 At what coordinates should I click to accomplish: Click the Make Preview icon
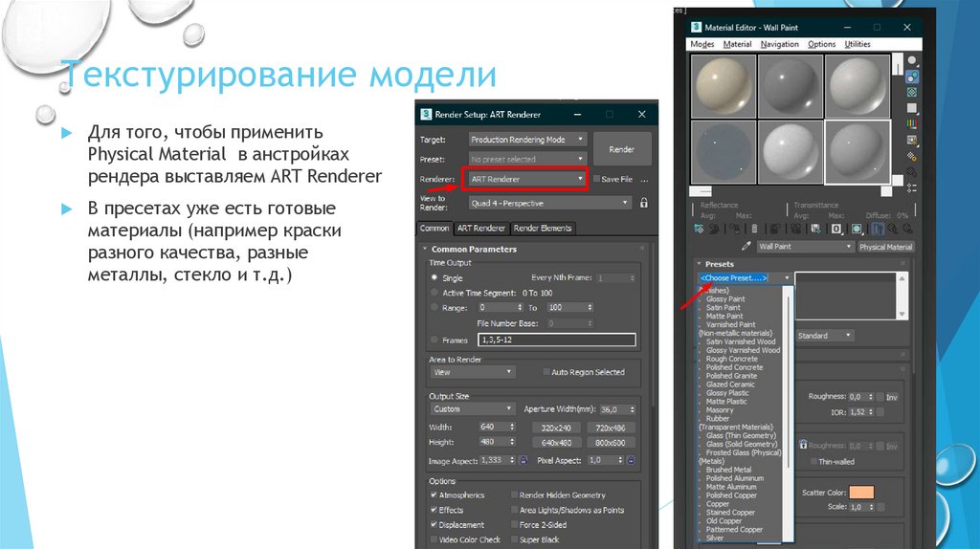912,140
